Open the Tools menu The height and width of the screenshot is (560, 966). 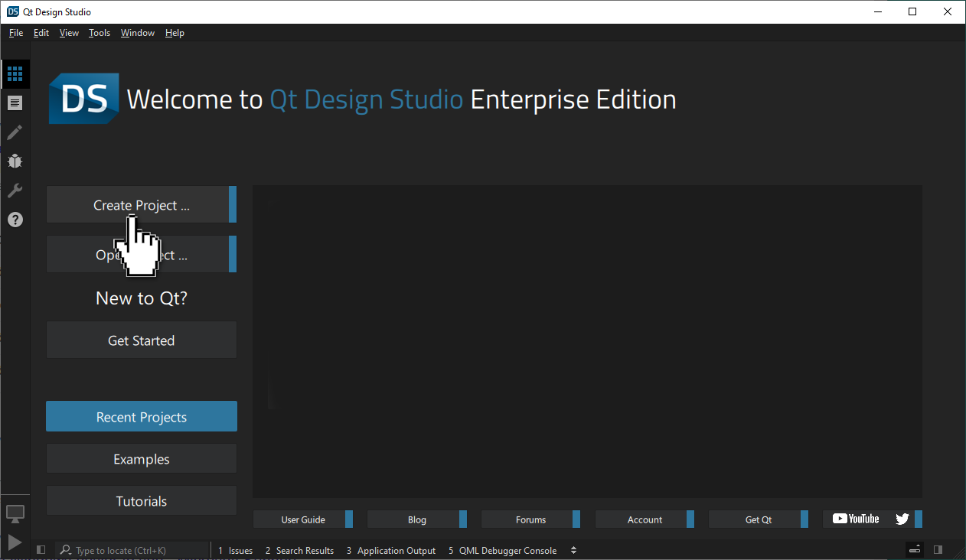pos(99,33)
